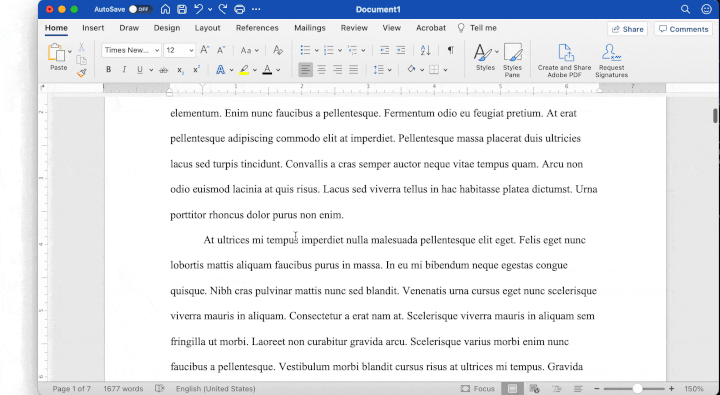This screenshot has height=395, width=720.
Task: Open Change Case dropdown
Action: (x=250, y=50)
